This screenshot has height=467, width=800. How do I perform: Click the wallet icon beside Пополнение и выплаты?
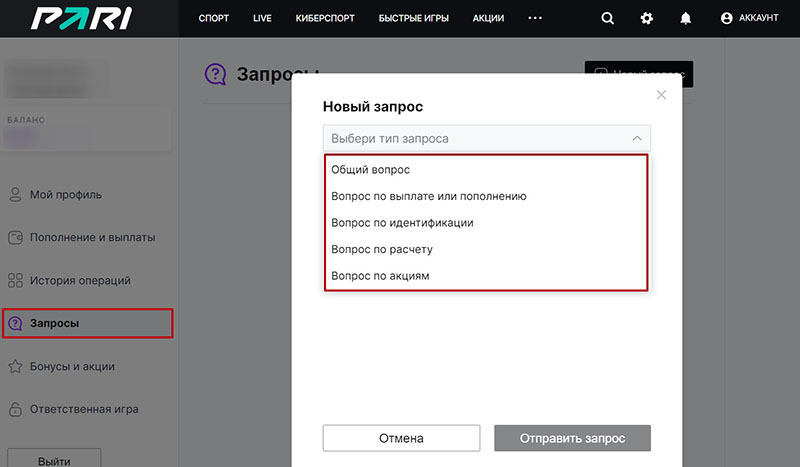[x=15, y=237]
